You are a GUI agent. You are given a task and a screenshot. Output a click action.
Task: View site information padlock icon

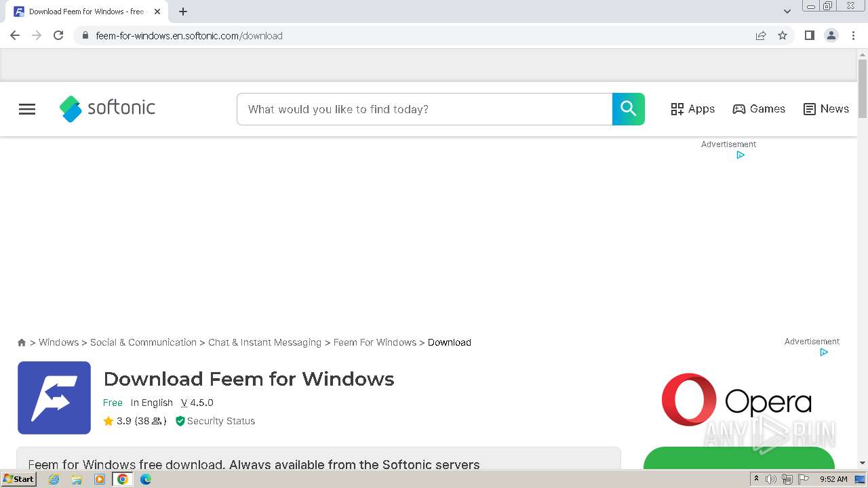tap(85, 35)
